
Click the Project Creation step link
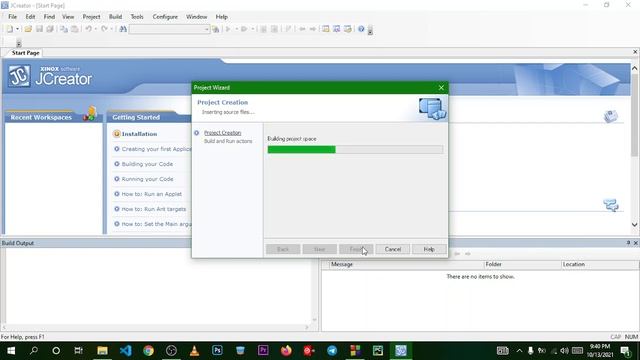[x=222, y=133]
